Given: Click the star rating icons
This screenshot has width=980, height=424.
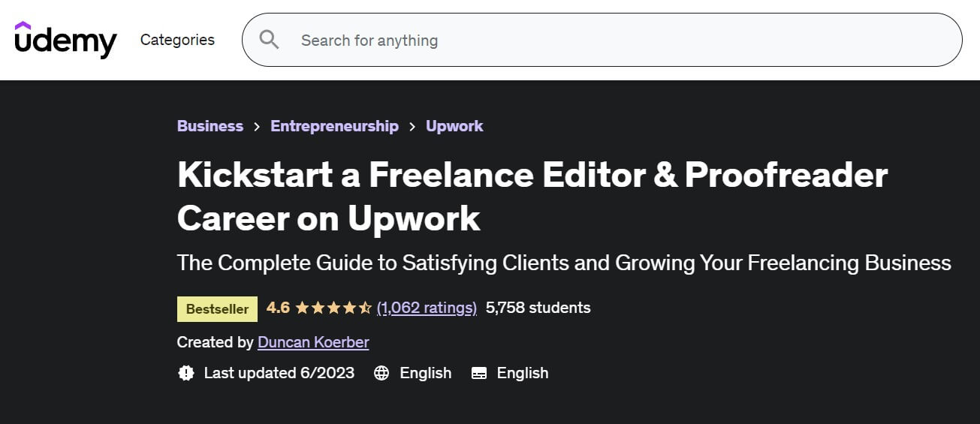Looking at the screenshot, I should point(333,308).
